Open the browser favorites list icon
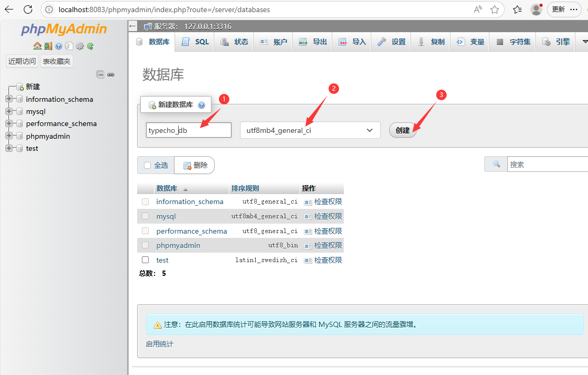The image size is (588, 375). coord(517,9)
